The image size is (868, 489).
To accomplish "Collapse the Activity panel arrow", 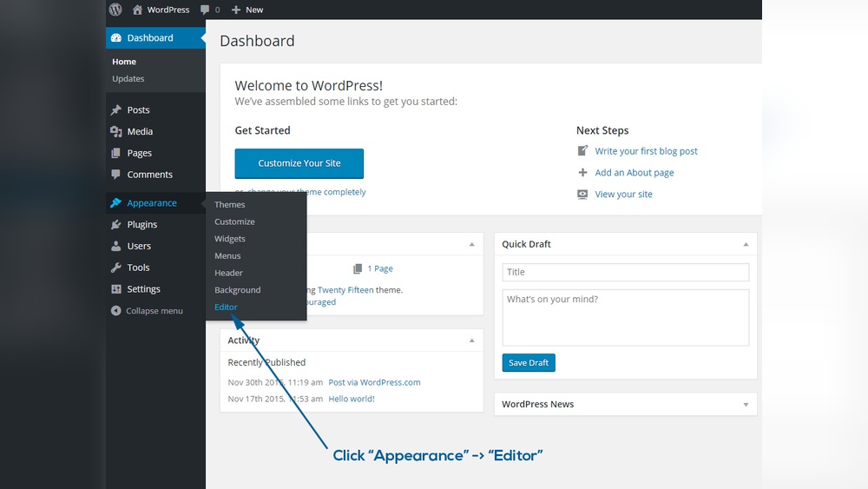I will pyautogui.click(x=471, y=340).
